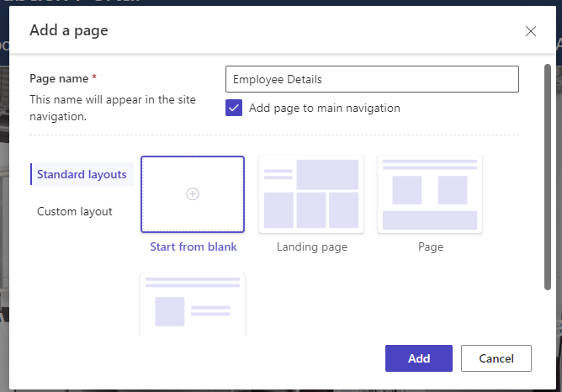The height and width of the screenshot is (392, 562).
Task: Pick the Page layout thumbnail
Action: tap(430, 193)
